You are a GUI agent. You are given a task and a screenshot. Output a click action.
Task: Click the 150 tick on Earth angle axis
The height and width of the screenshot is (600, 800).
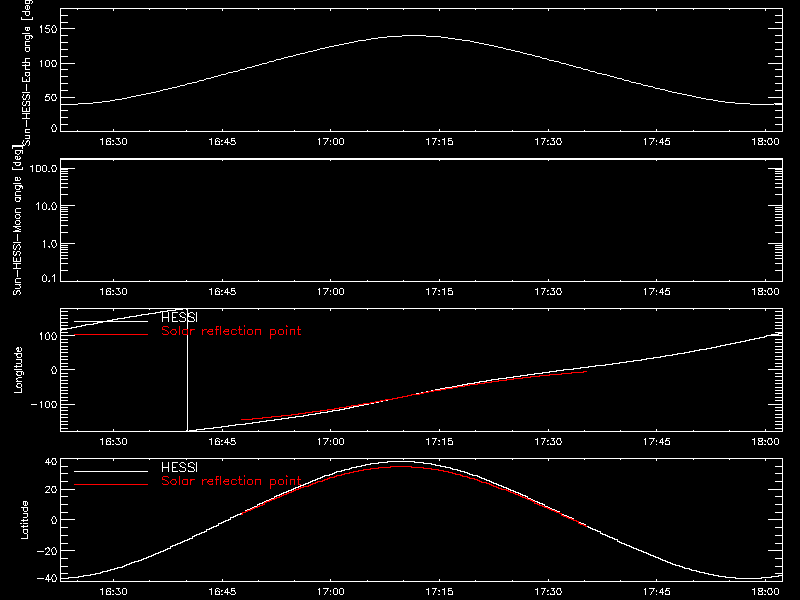(x=48, y=29)
